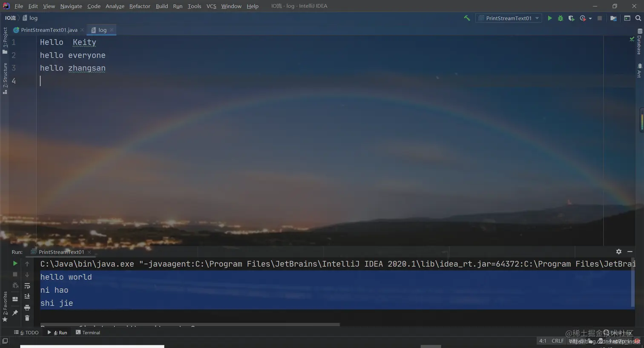
Task: Open the PrintStreamText01 run configuration dropdown
Action: [x=509, y=18]
